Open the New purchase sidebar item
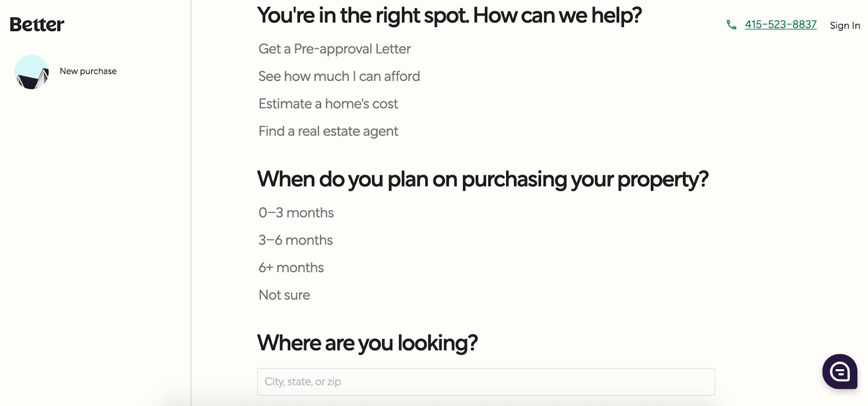This screenshot has height=406, width=868. pyautogui.click(x=88, y=71)
